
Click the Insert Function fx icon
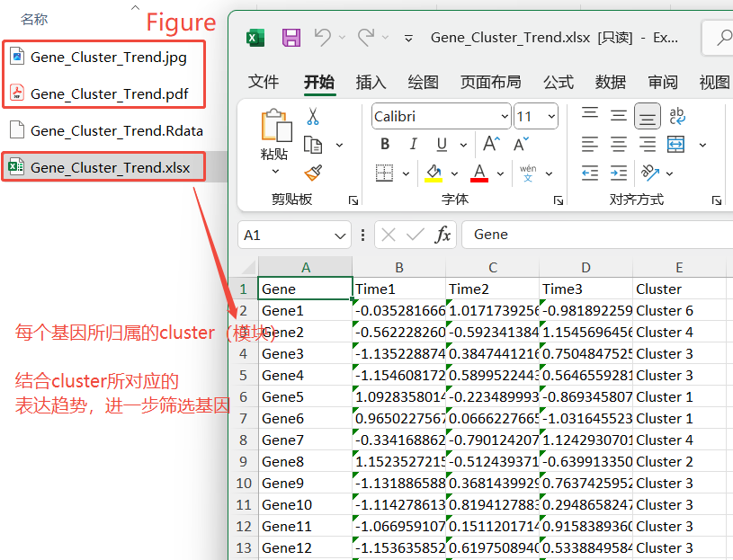click(442, 235)
